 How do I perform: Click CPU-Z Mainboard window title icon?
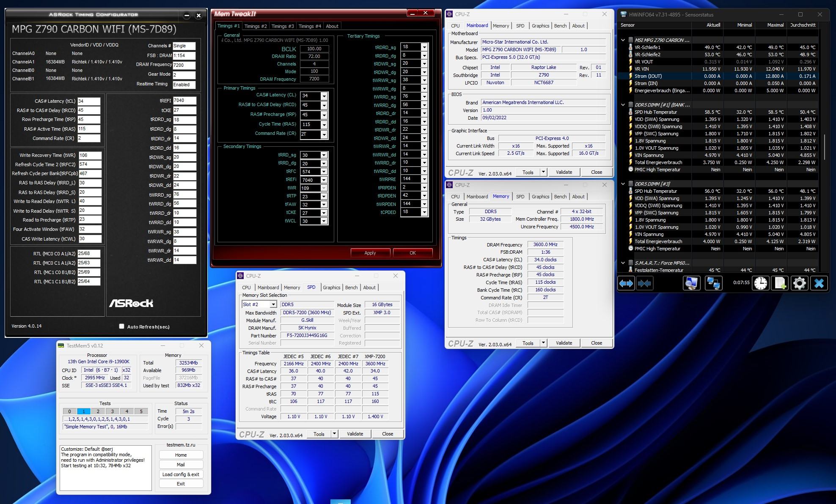[449, 14]
